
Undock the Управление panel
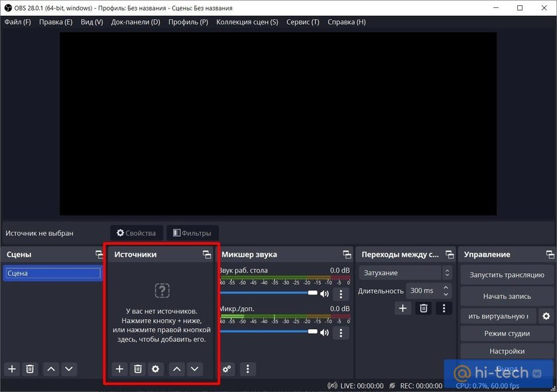click(550, 255)
